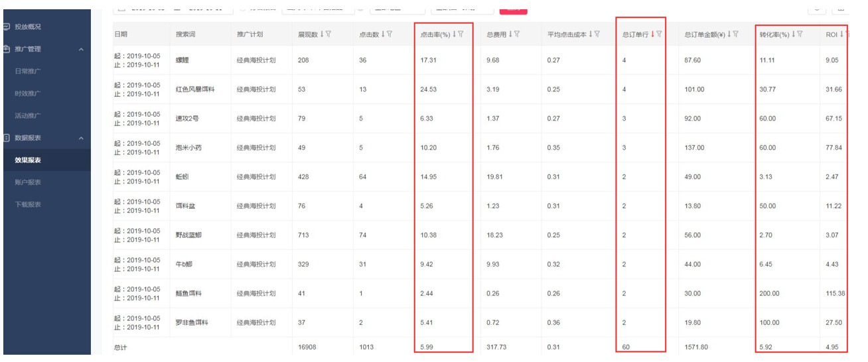Click the 日期 column header
Image resolution: width=868 pixels, height=362 pixels.
tap(121, 34)
